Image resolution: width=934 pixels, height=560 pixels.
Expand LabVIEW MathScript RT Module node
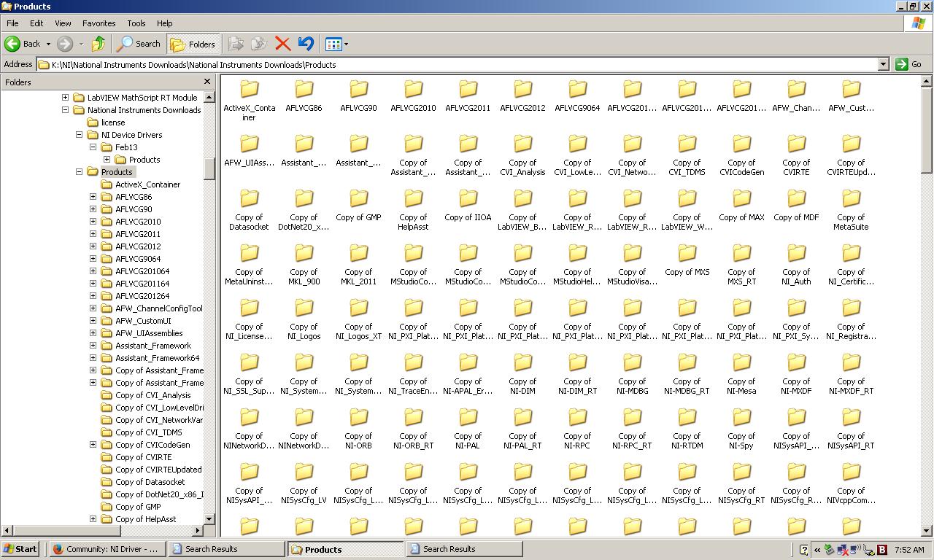pos(65,98)
